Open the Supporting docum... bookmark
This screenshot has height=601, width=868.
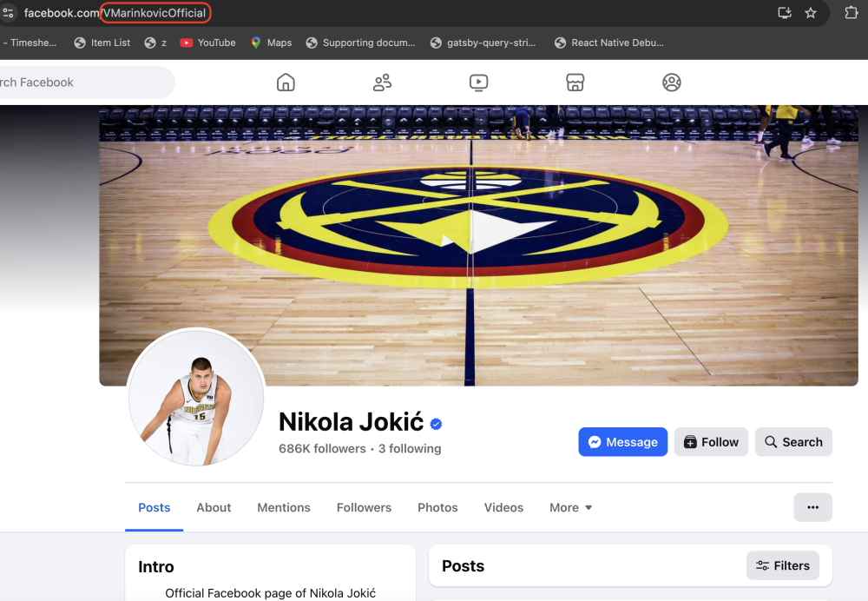pyautogui.click(x=360, y=43)
